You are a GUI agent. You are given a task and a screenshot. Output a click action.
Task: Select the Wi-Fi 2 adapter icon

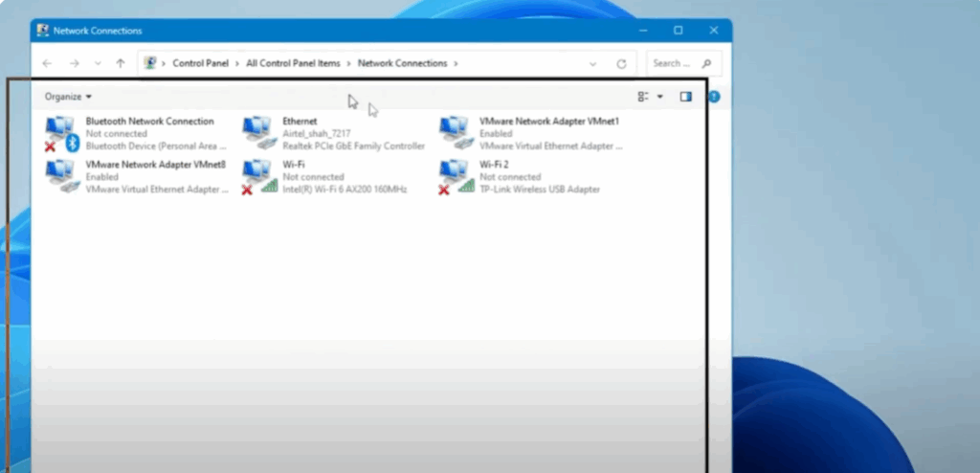click(x=457, y=176)
